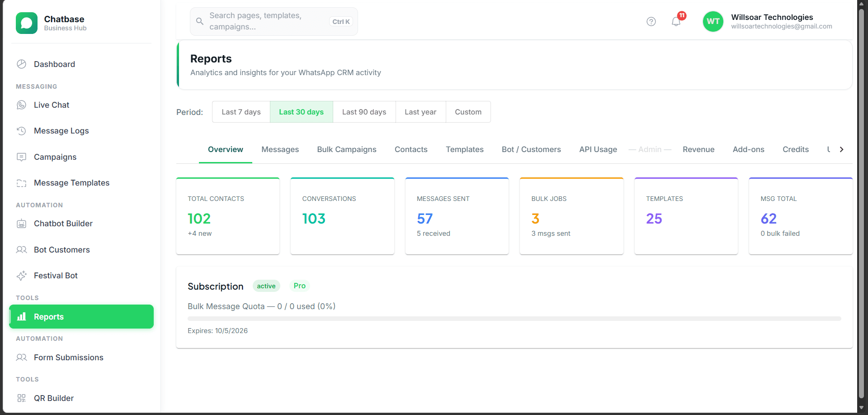Select the Overview tab
The image size is (868, 415).
click(225, 149)
